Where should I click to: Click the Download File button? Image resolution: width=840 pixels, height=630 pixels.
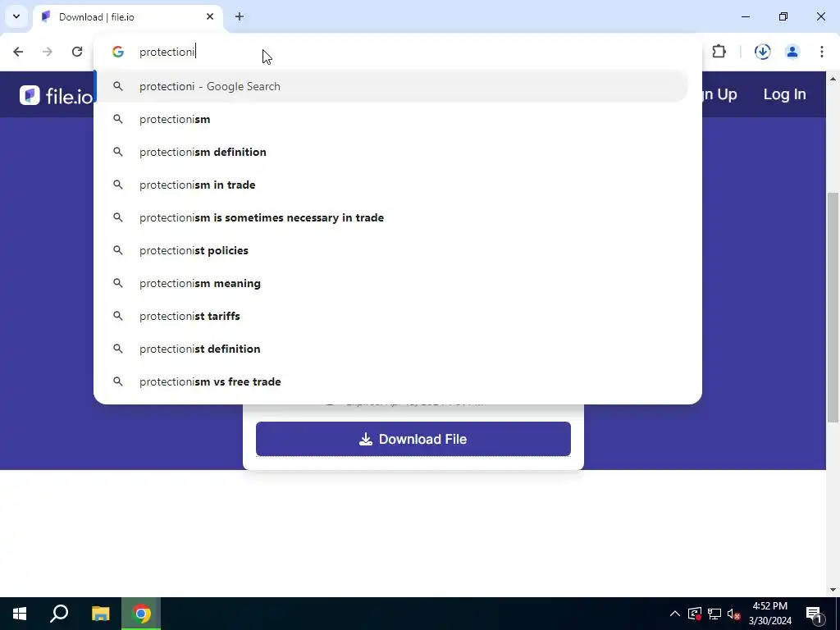[x=413, y=439]
